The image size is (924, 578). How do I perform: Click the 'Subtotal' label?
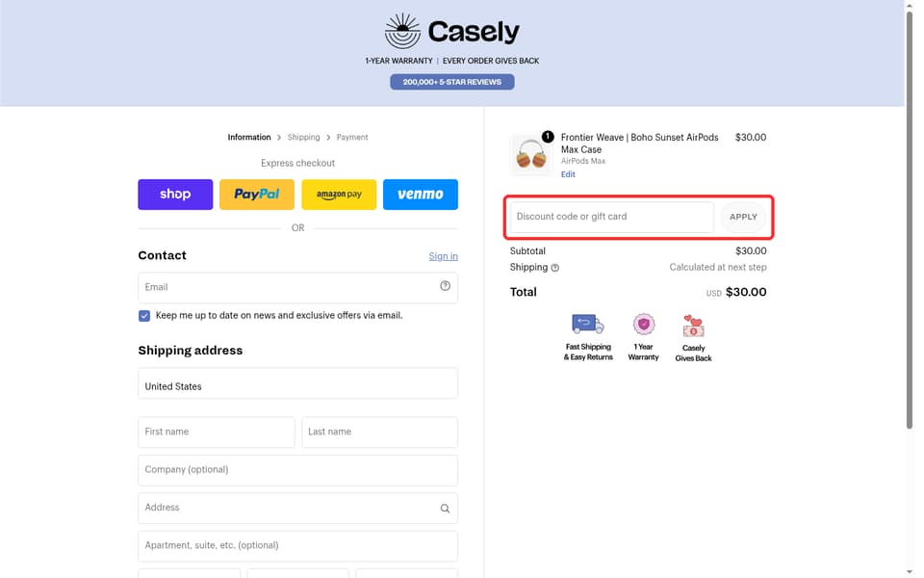pyautogui.click(x=527, y=251)
